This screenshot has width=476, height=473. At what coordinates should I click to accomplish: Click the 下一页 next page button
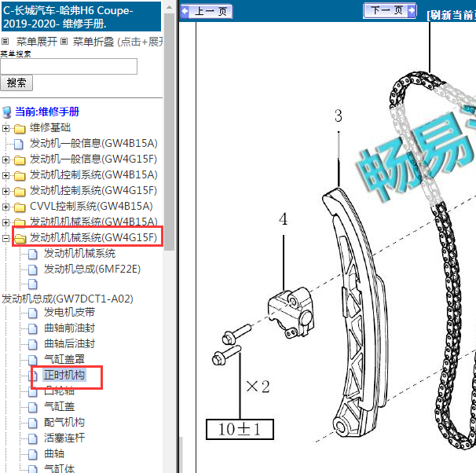click(390, 11)
